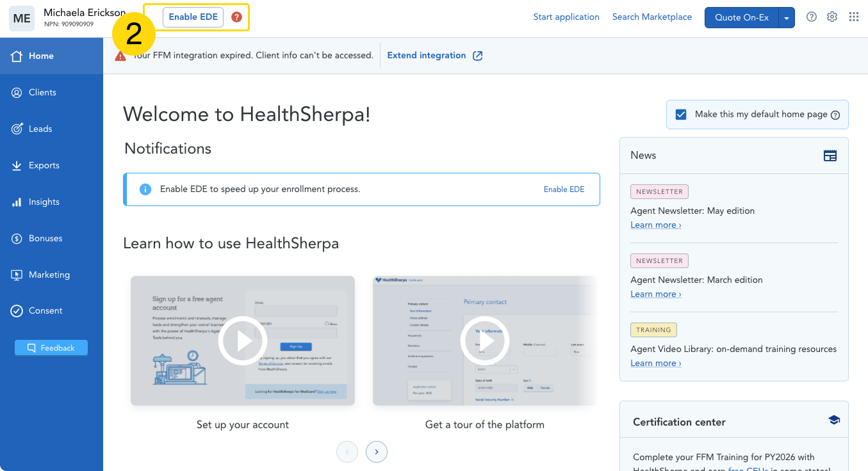
Task: Open Learn more under March edition newsletter
Action: coord(655,294)
